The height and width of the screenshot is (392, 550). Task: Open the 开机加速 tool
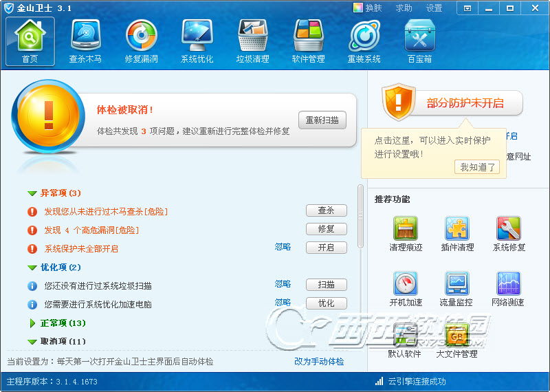tap(406, 289)
